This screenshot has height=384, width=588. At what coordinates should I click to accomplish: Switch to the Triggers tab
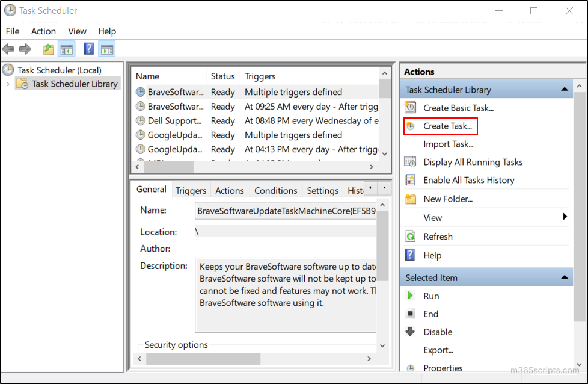point(191,190)
